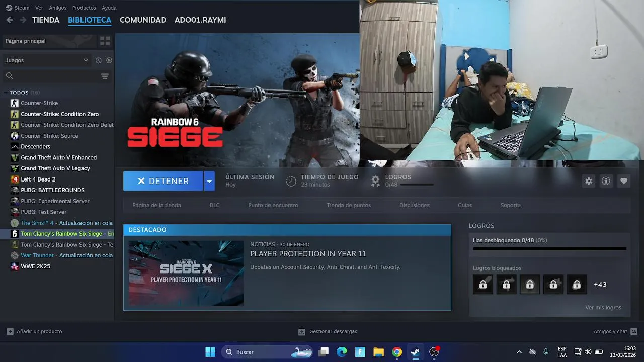Click the ready-to-play icon beside Juegos

109,60
